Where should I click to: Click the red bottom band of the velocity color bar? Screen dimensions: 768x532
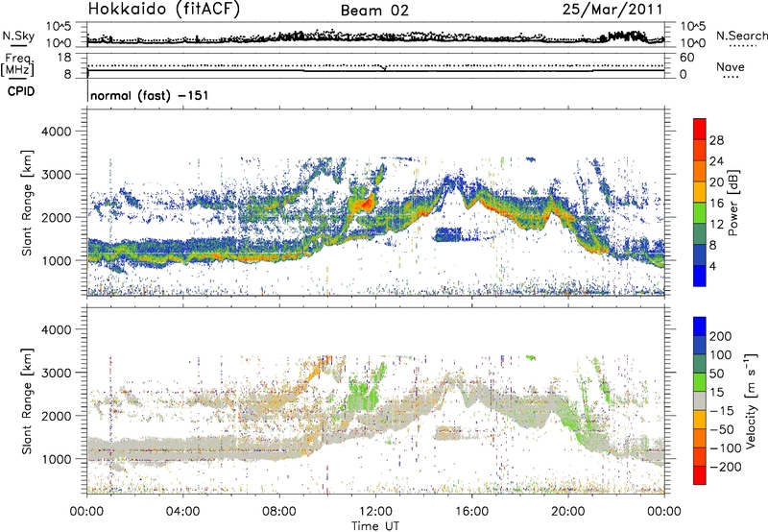(x=700, y=475)
